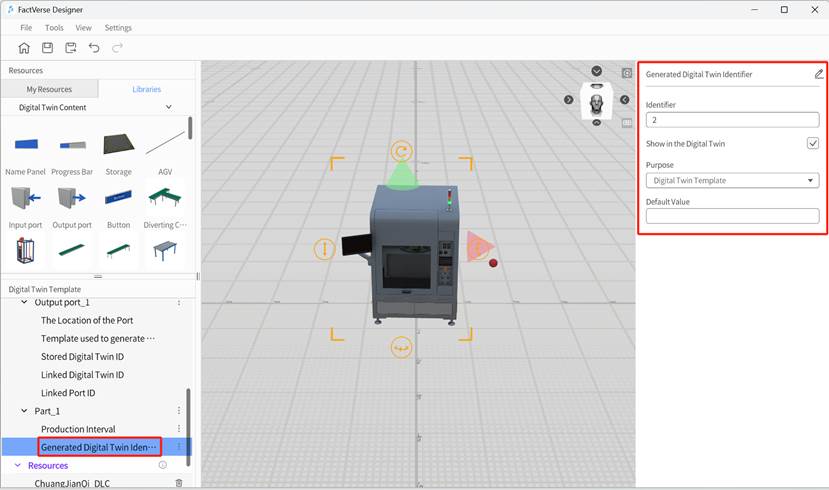Select the Input port library item
Screen dimensions: 829x490
pos(25,206)
